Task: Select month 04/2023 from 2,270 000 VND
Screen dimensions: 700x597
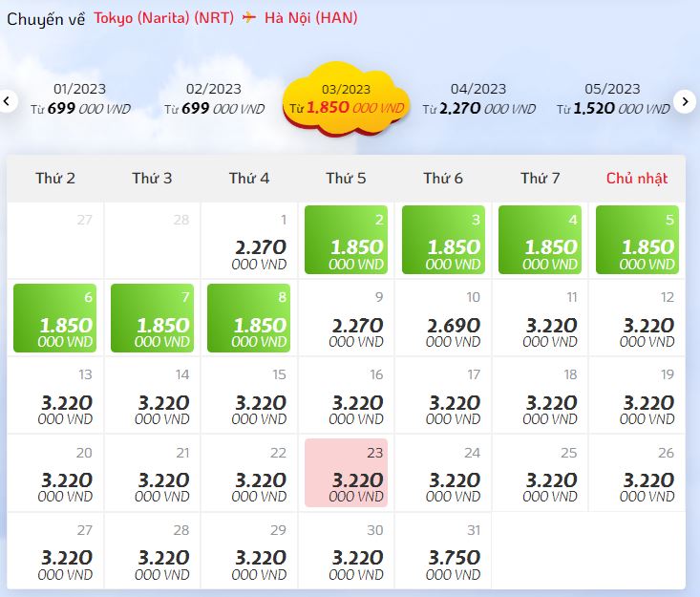Action: (x=478, y=99)
